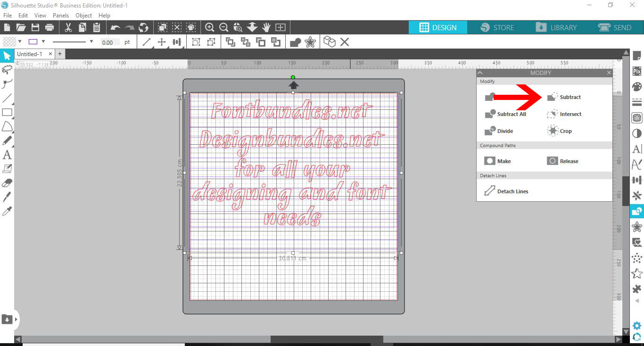The height and width of the screenshot is (346, 644).
Task: Cut selection with the scissors icon
Action: tap(68, 27)
